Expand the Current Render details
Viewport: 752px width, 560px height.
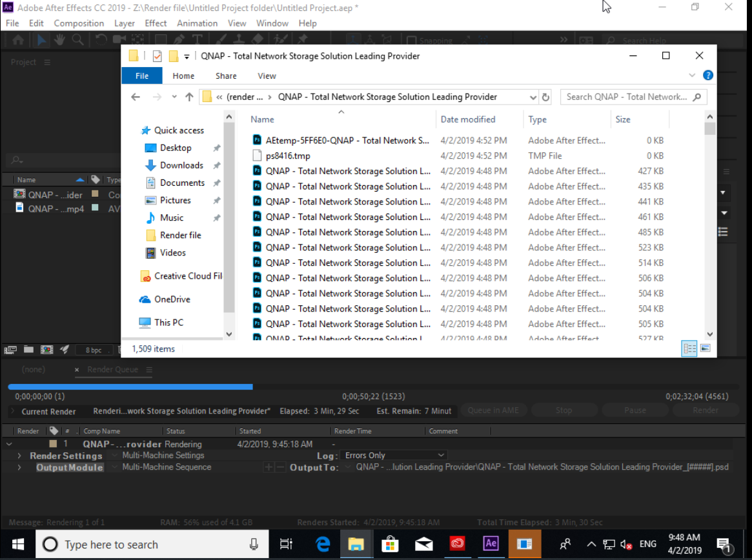tap(12, 412)
